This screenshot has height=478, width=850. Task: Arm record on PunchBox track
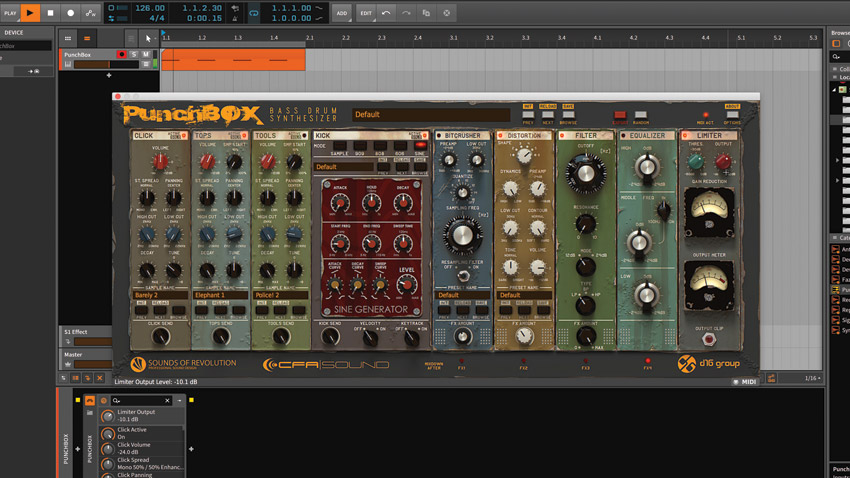tap(121, 55)
